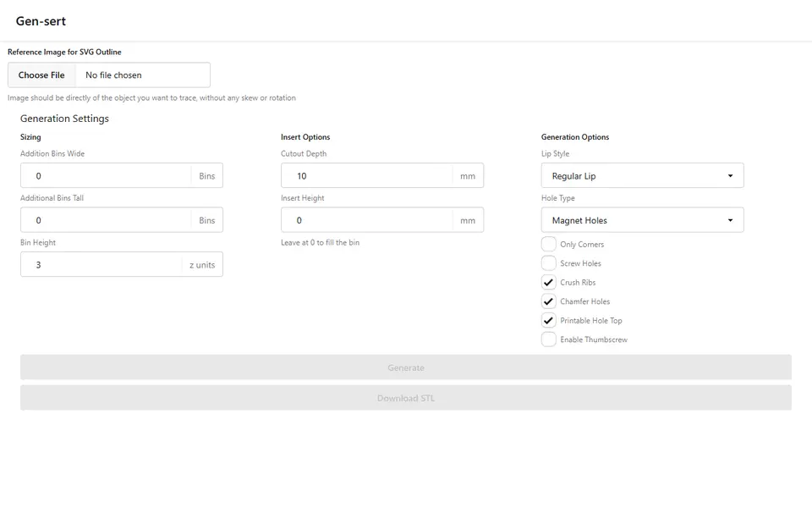Viewport: 812px width, 508px height.
Task: Enable the Only Corners checkbox
Action: click(548, 244)
